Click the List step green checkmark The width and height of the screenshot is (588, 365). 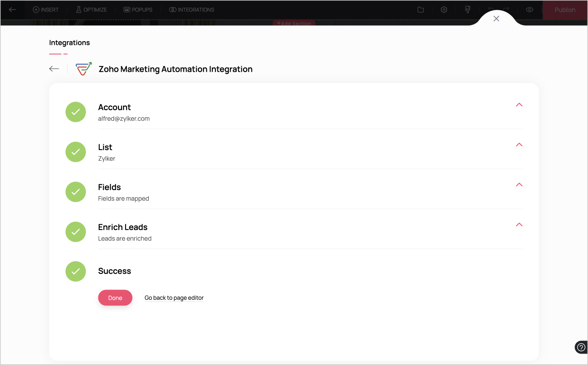(76, 152)
